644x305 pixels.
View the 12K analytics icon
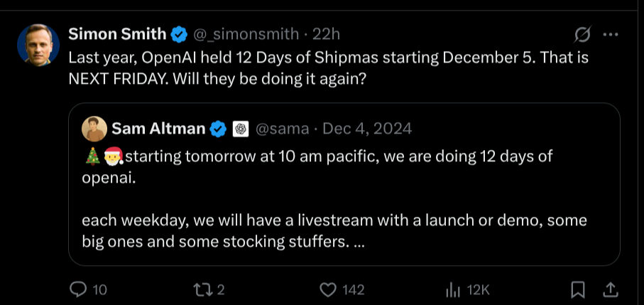(452, 289)
